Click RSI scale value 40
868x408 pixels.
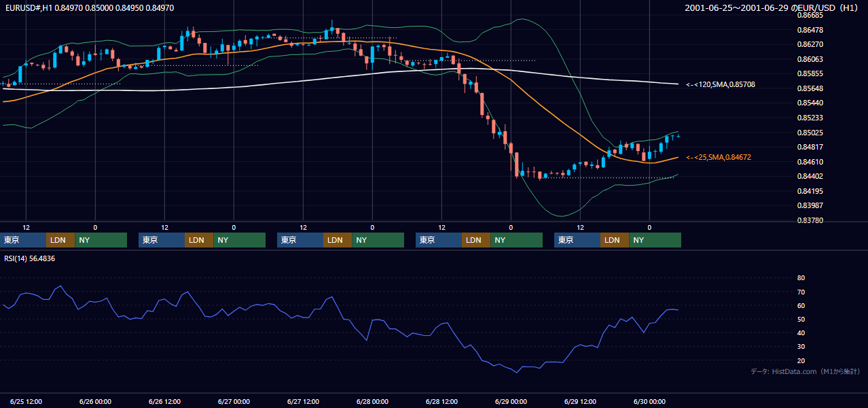click(x=801, y=333)
